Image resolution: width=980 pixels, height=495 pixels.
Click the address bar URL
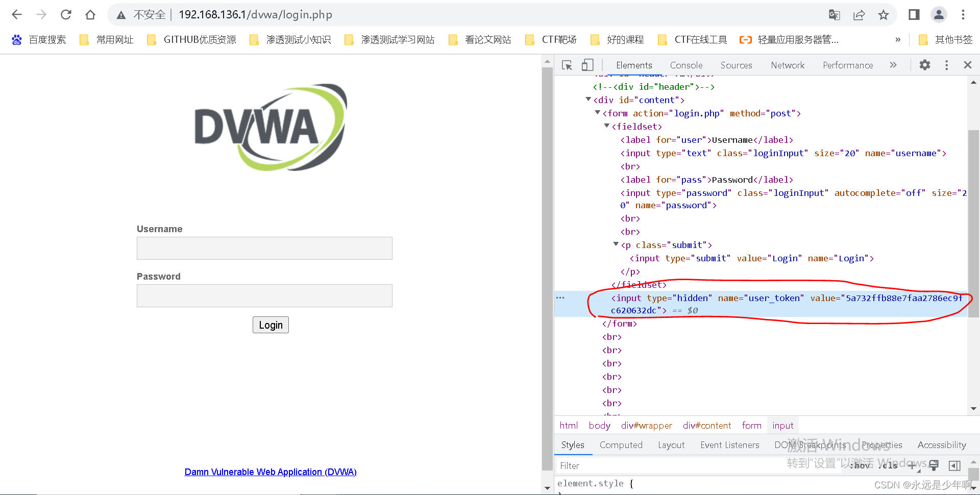click(255, 15)
